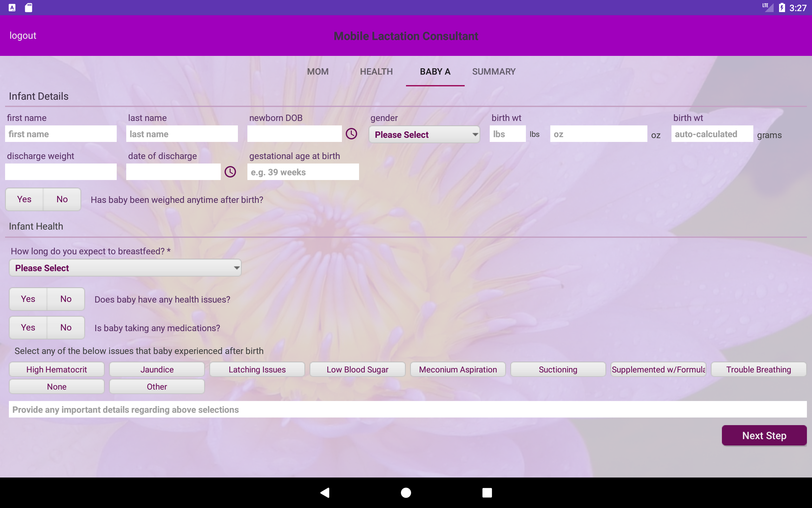
Task: Tap the Android recent apps square icon
Action: click(x=487, y=492)
